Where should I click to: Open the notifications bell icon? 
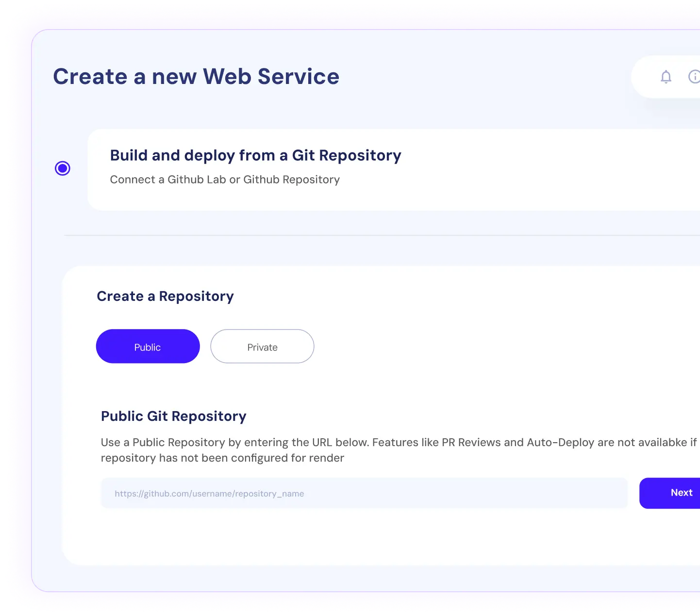pyautogui.click(x=666, y=77)
